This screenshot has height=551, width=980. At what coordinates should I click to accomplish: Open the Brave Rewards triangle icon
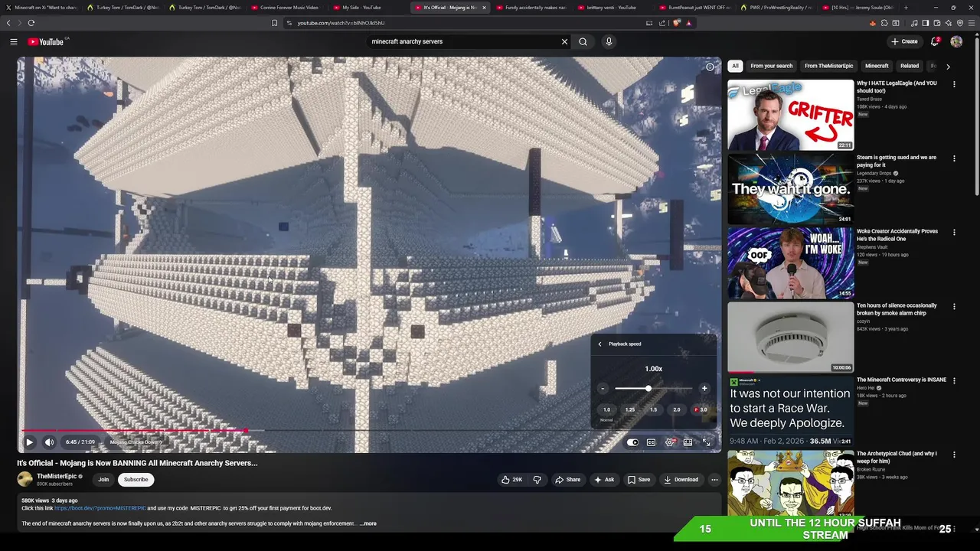point(689,23)
